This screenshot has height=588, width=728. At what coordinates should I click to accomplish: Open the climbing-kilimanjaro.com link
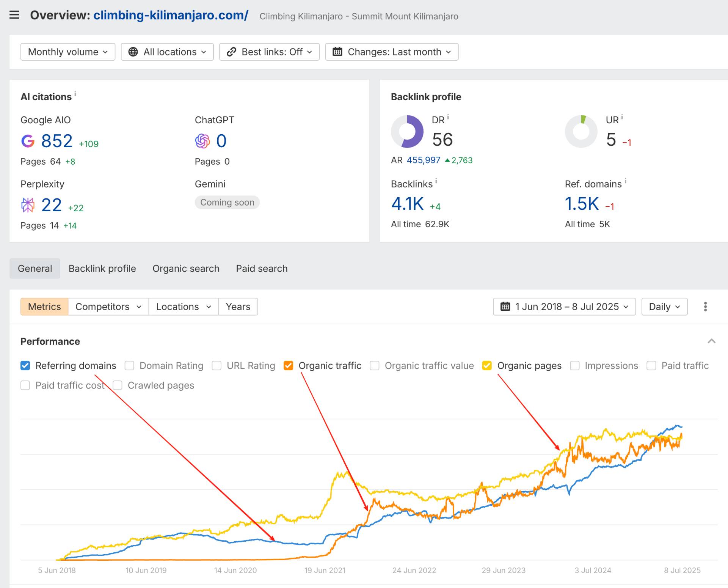tap(171, 15)
